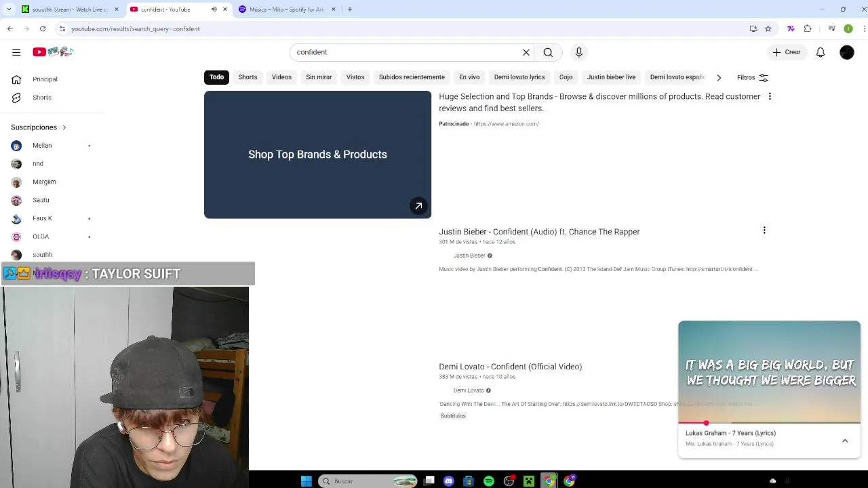
Task: Seek on the miniplayer red progress bar
Action: tap(769, 423)
